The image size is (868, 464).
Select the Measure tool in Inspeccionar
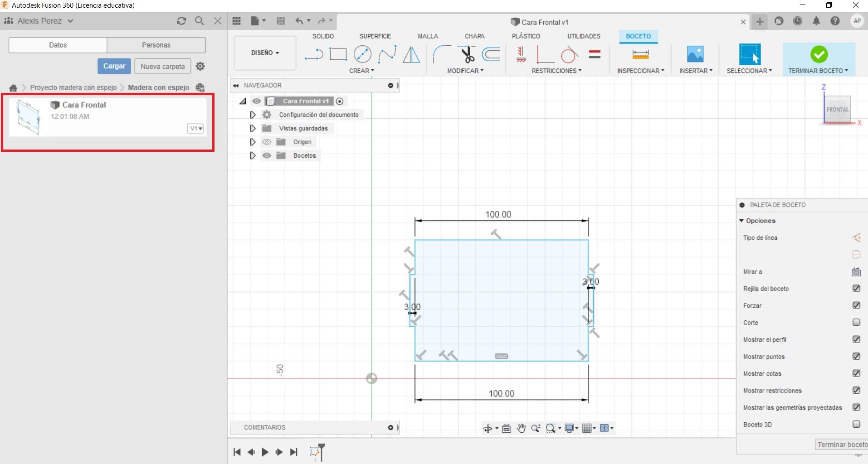click(640, 54)
